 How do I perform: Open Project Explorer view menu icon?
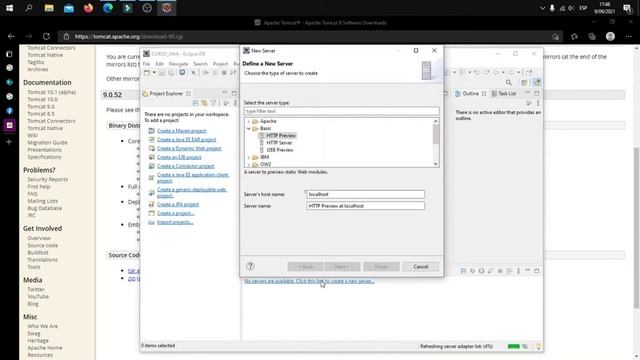pos(235,103)
